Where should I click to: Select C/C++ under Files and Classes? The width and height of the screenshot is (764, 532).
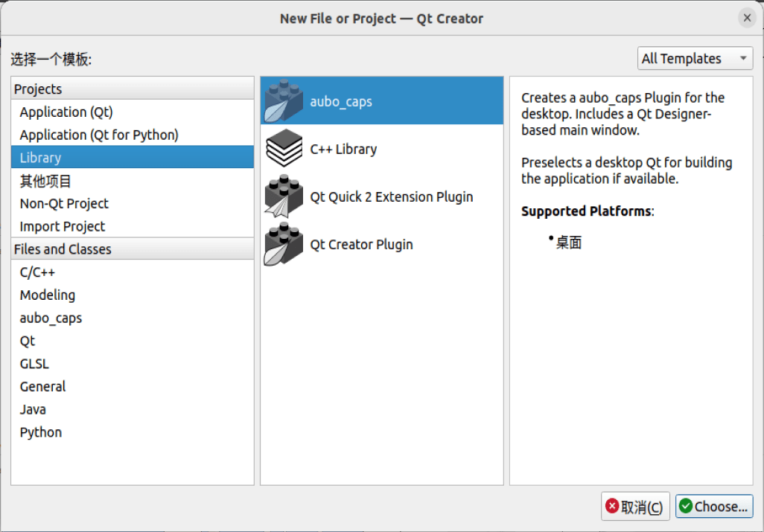tap(133, 272)
